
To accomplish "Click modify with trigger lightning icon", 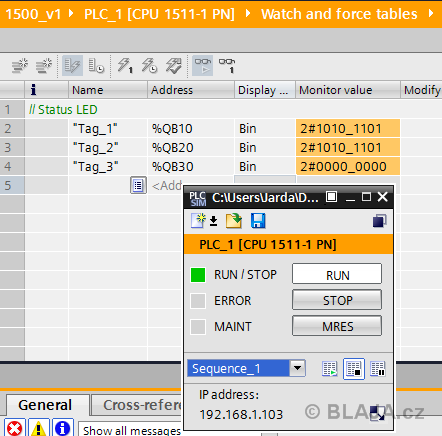I will 149,66.
